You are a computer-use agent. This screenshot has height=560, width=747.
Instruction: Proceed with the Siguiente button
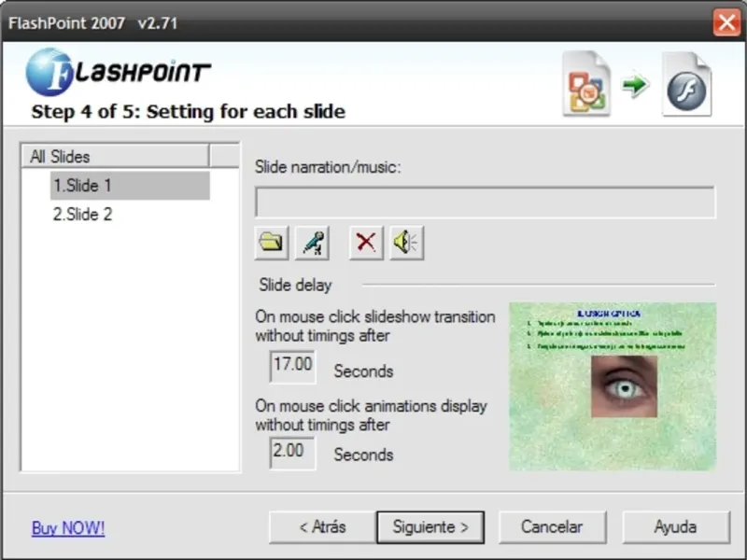[430, 527]
